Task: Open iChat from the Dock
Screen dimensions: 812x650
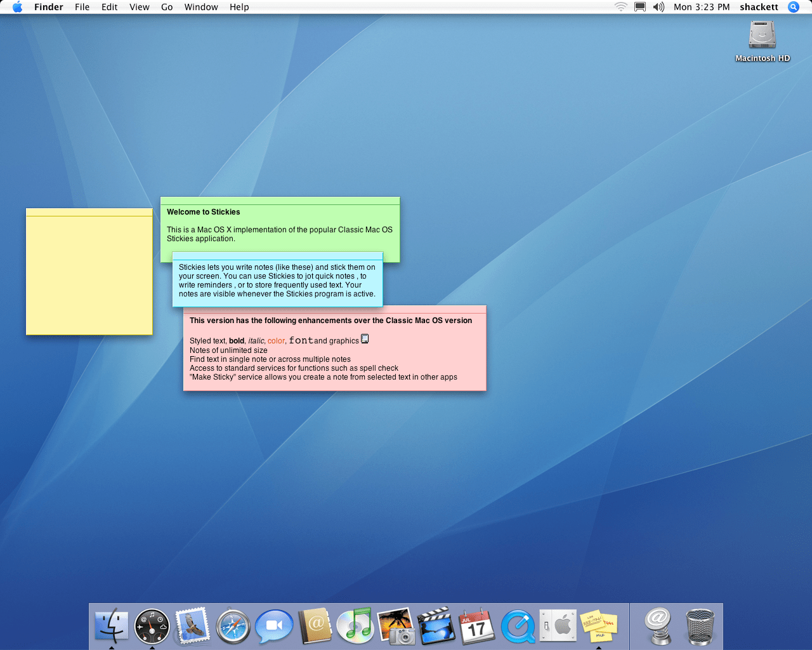Action: 273,626
